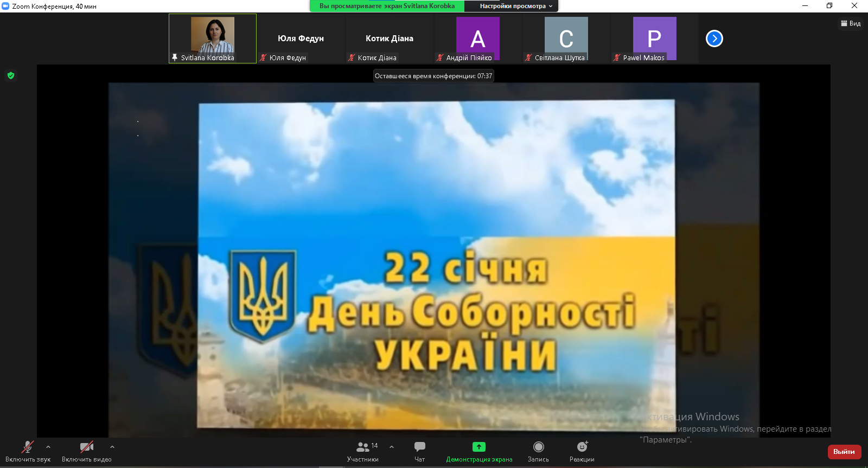Select Юля Федун participant tile

tap(301, 39)
